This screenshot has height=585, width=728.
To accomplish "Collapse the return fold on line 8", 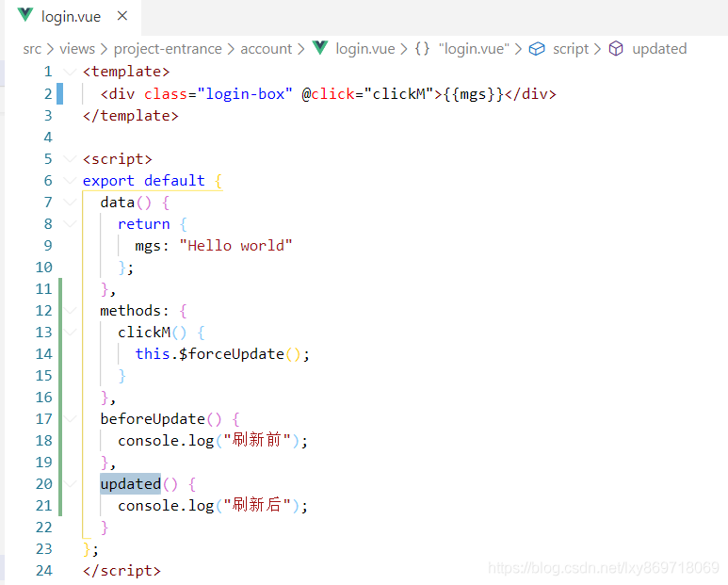I will click(x=70, y=224).
